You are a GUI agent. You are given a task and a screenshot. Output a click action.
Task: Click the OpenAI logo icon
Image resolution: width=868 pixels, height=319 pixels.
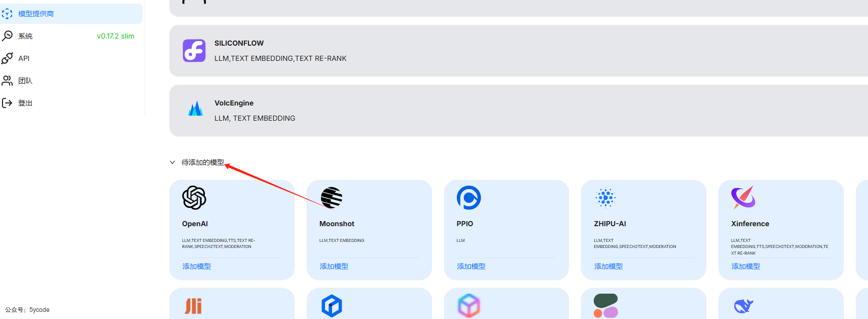(194, 198)
